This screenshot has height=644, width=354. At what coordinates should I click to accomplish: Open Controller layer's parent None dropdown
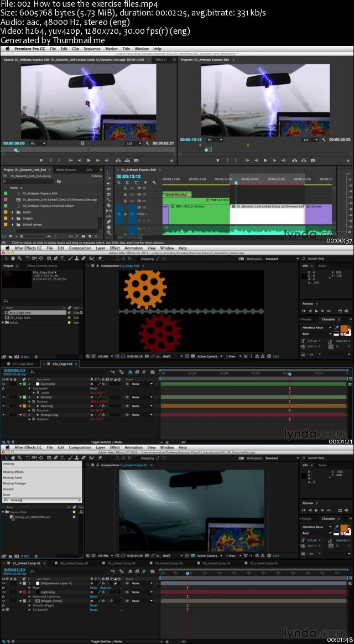coord(142,384)
